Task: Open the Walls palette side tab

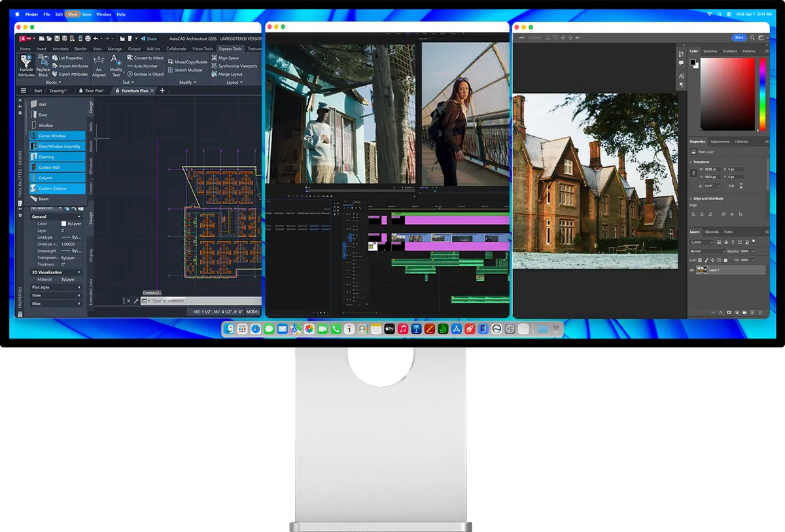Action: tap(91, 128)
